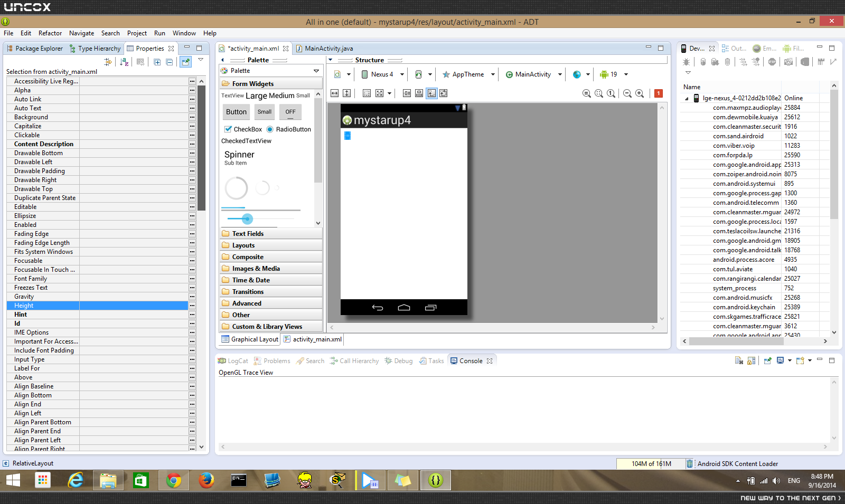845x504 pixels.
Task: Open the Project menu
Action: pyautogui.click(x=137, y=33)
